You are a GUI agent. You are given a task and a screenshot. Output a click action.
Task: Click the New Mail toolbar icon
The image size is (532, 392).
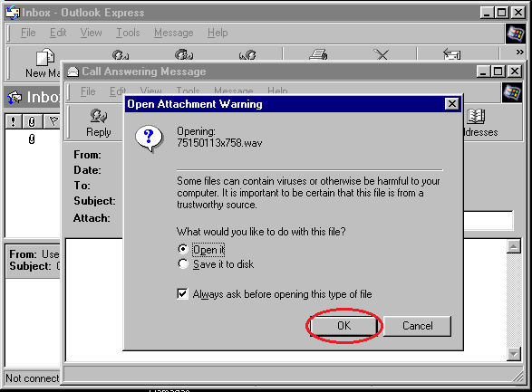(x=45, y=57)
